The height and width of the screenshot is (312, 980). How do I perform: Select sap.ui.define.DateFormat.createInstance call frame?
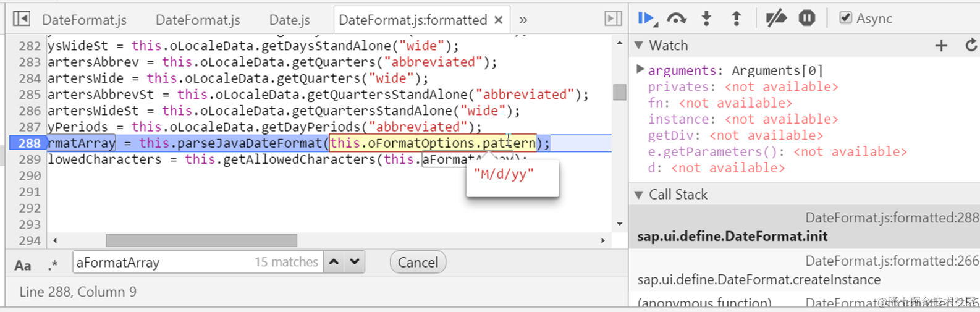coord(805,270)
